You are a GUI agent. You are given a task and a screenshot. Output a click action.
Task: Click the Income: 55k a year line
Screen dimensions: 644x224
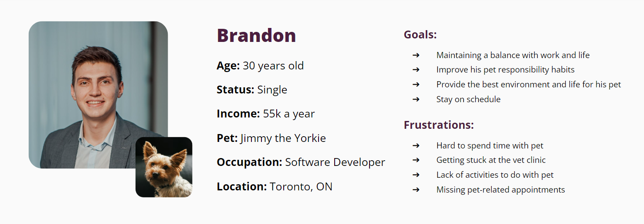coord(266,114)
